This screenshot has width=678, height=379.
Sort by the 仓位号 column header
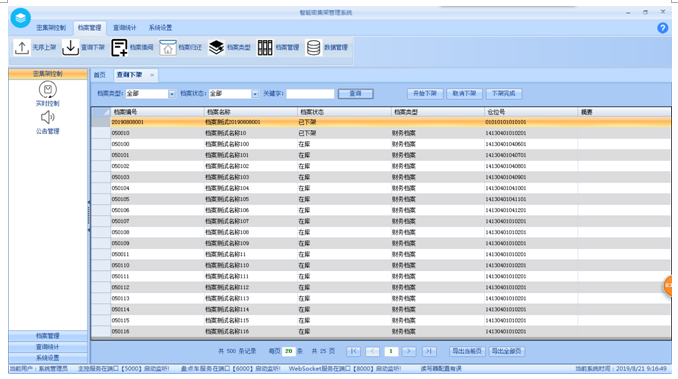(531, 112)
